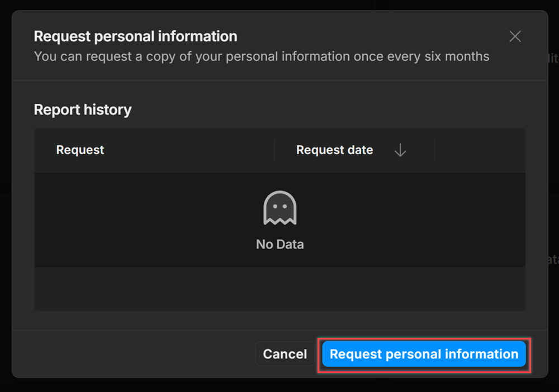Viewport: 559px width, 392px height.
Task: Click the No Data ghost icon
Action: (x=280, y=208)
